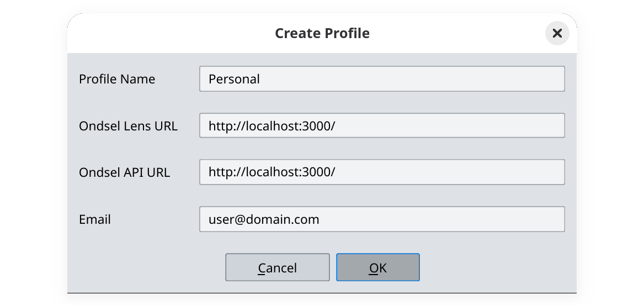
Task: Click the user@domain.com text in Email
Action: [x=264, y=219]
